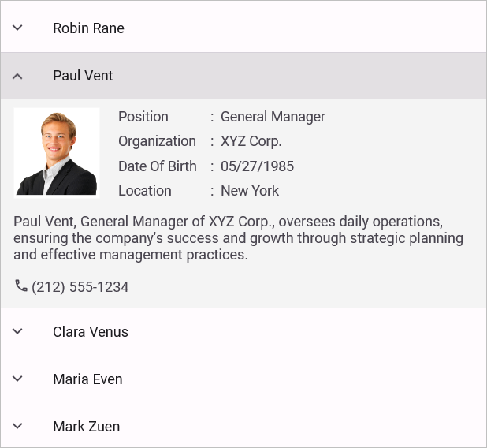Expand the Maria Even chevron arrow
The height and width of the screenshot is (448, 487).
17,379
